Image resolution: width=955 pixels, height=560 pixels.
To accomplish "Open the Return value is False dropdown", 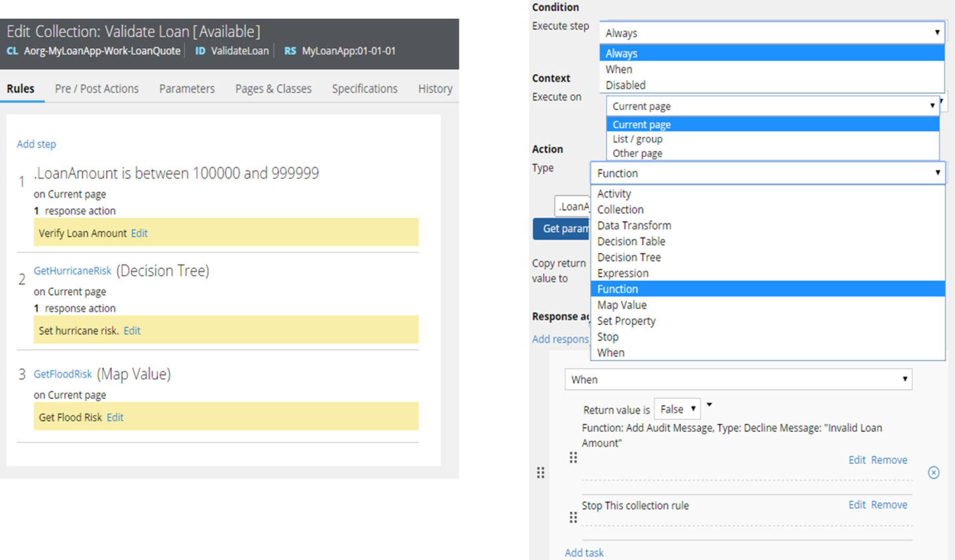I will coord(677,409).
